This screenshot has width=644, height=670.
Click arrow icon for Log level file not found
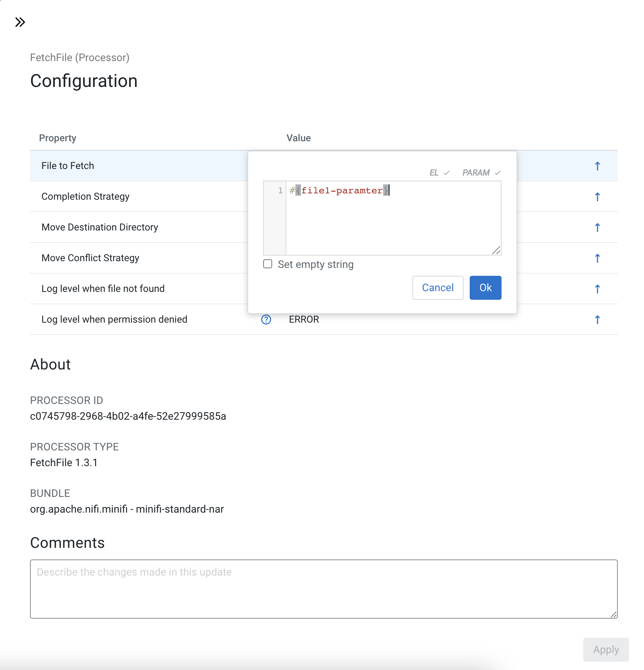point(597,289)
